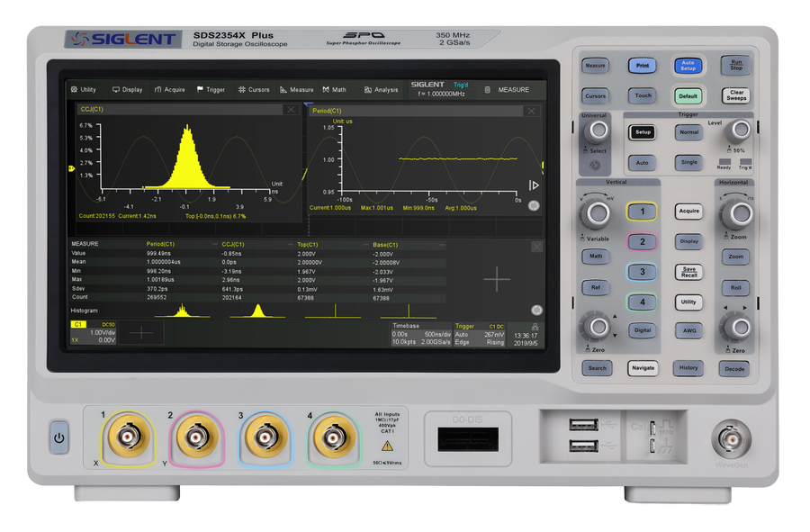Push the Utility hardware key
This screenshot has height=532, width=810.
(x=688, y=302)
